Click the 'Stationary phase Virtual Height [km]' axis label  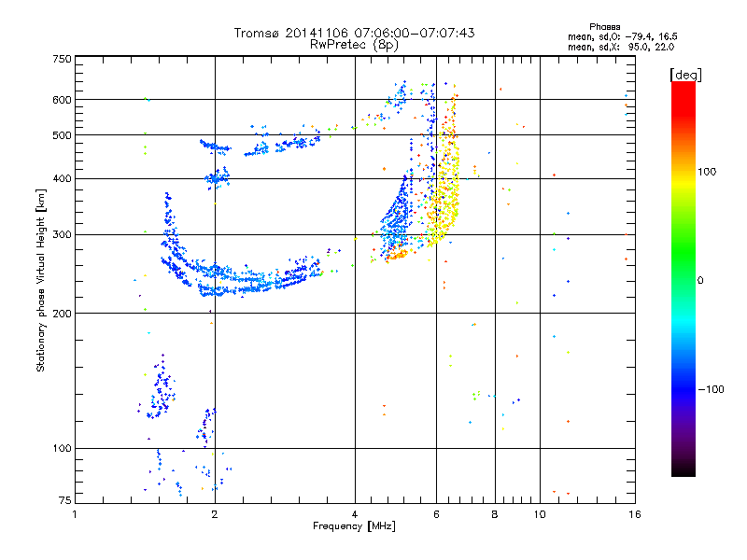(x=41, y=280)
